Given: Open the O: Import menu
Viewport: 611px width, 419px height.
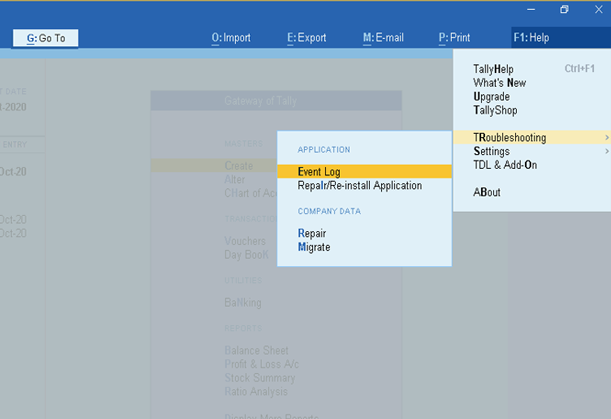Looking at the screenshot, I should [x=231, y=38].
